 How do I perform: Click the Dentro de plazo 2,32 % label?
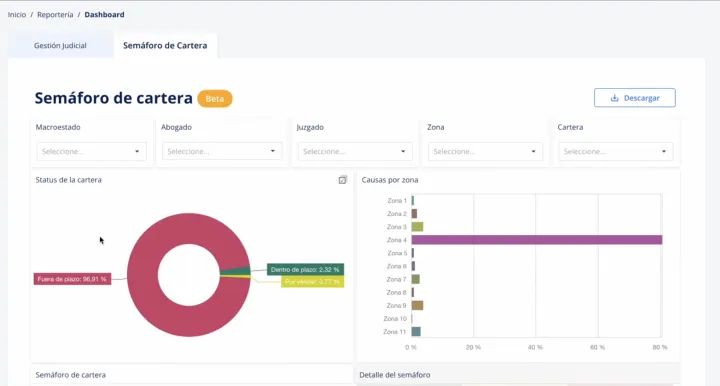tap(305, 269)
